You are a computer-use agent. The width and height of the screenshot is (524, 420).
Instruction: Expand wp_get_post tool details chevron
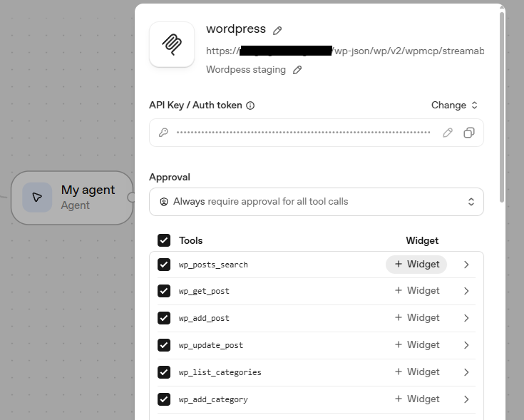pyautogui.click(x=467, y=291)
